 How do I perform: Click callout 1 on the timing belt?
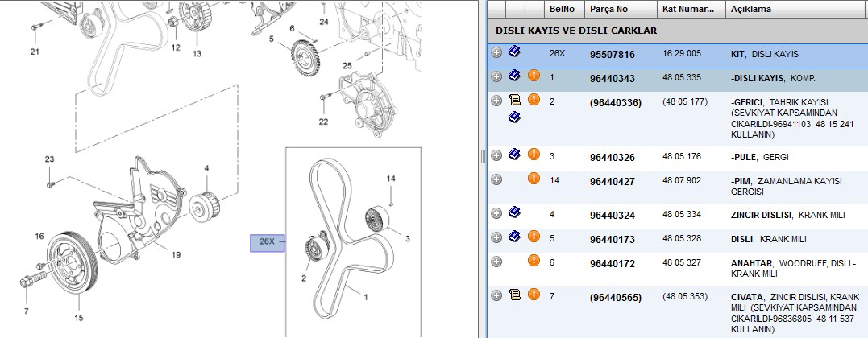coord(366,297)
